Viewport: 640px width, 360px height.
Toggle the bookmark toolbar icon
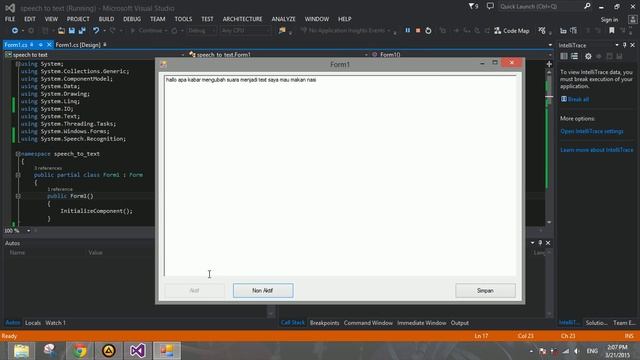[611, 31]
